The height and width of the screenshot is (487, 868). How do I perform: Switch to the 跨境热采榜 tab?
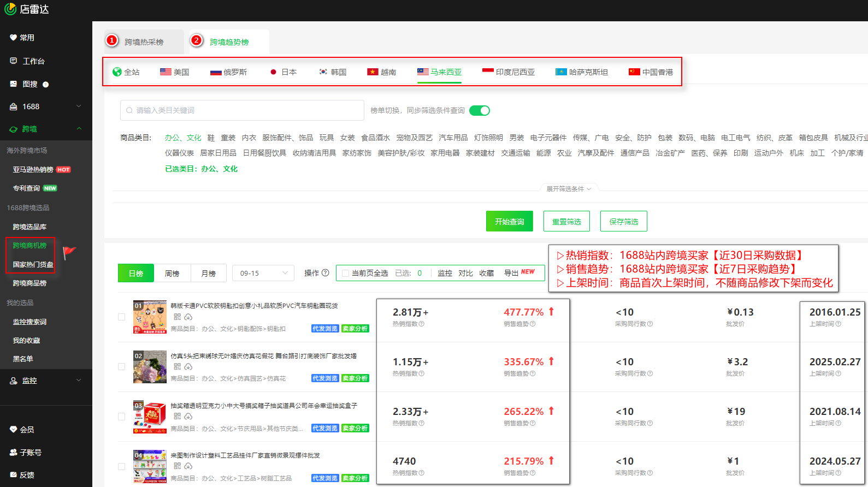tap(144, 42)
